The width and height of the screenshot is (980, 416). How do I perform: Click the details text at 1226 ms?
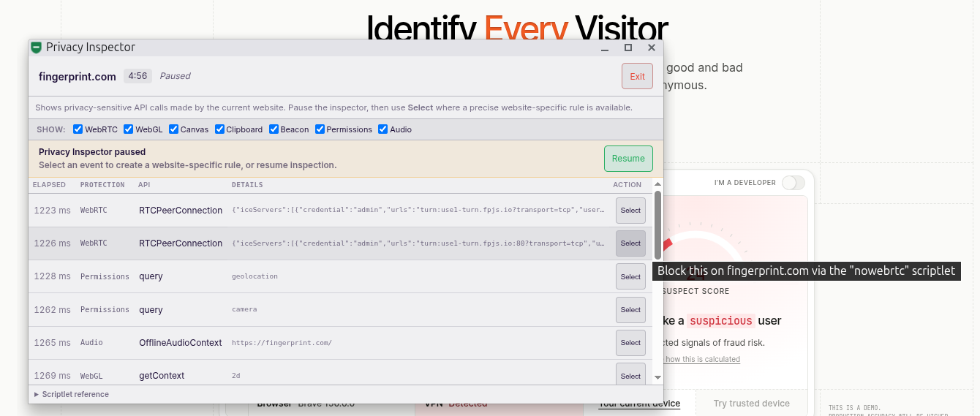point(418,243)
